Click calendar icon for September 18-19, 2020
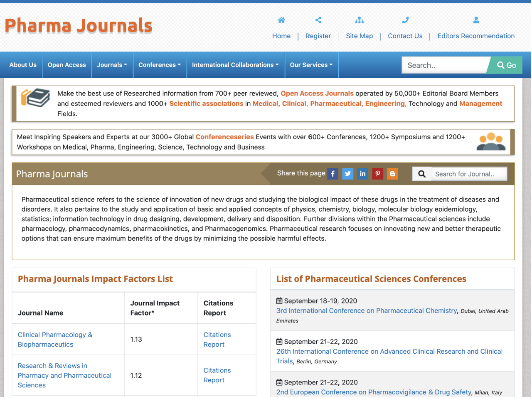Image resolution: width=532 pixels, height=399 pixels. pyautogui.click(x=279, y=301)
